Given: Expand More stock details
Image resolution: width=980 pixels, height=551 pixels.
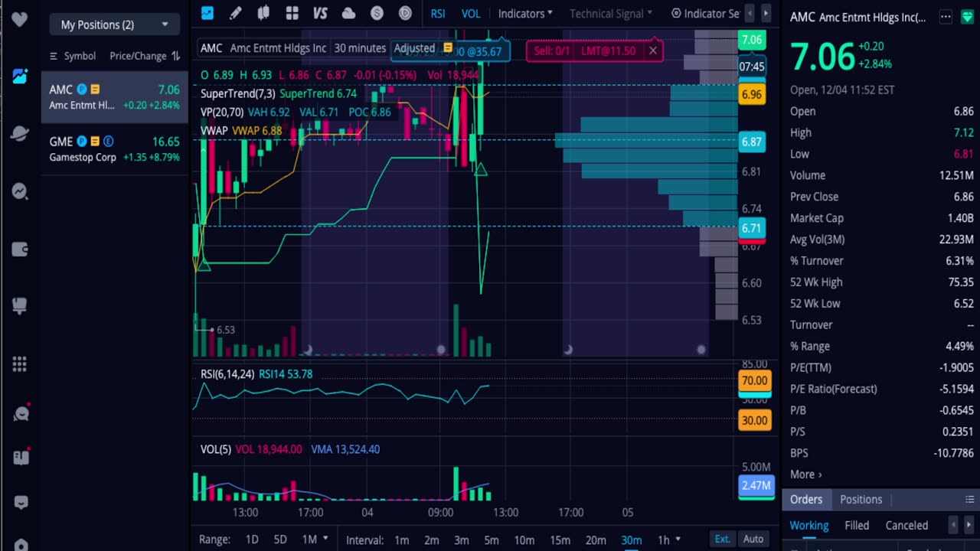Looking at the screenshot, I should point(805,474).
